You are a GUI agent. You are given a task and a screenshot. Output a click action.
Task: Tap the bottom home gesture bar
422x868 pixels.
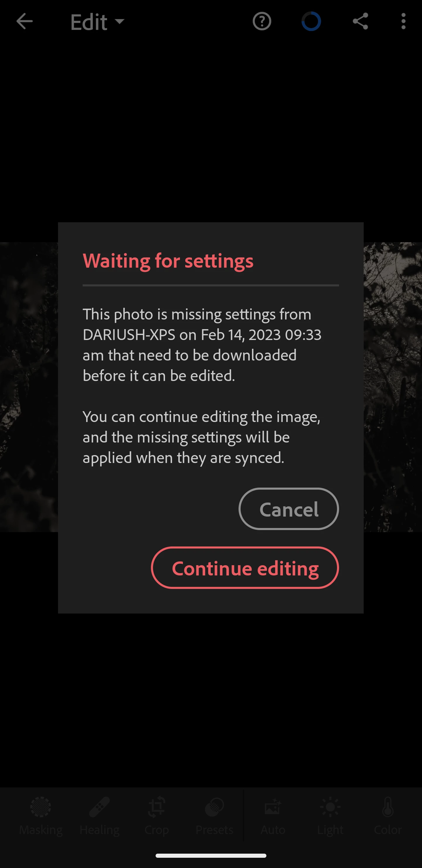[x=211, y=855]
